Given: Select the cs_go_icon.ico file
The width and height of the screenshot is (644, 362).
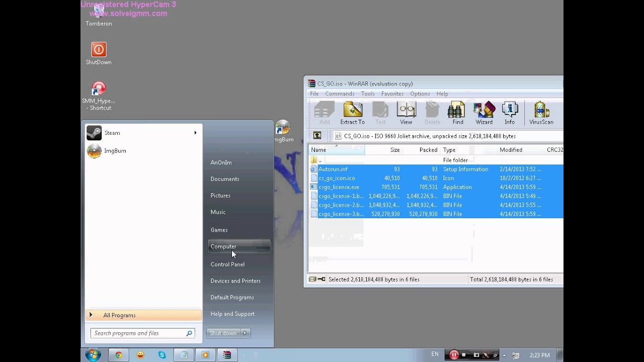Looking at the screenshot, I should (436, 178).
